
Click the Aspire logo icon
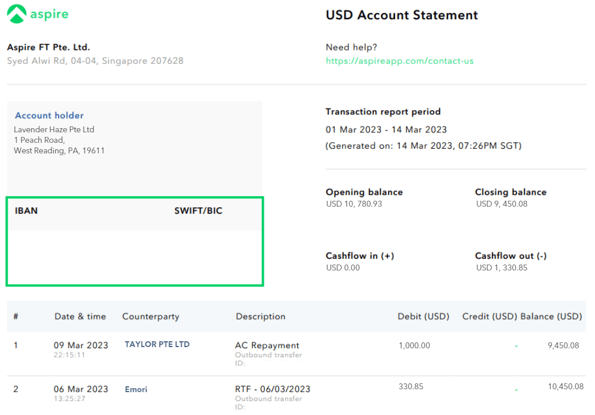(x=17, y=14)
